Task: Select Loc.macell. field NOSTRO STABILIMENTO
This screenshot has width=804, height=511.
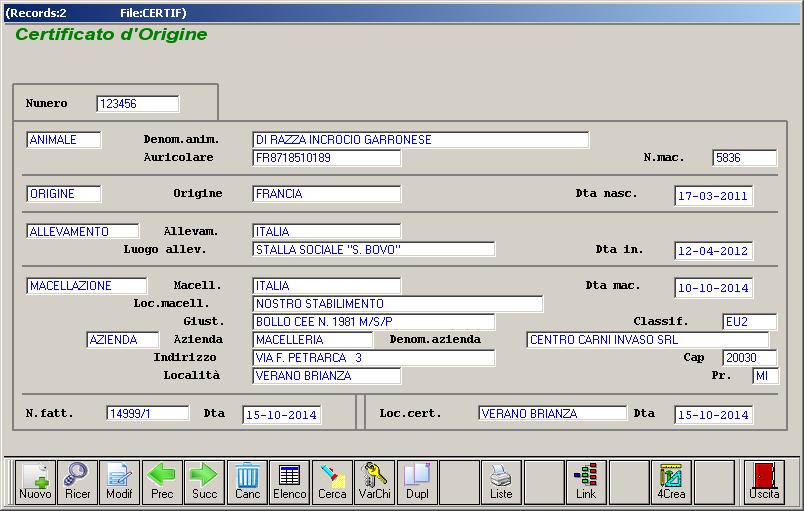Action: pyautogui.click(x=397, y=303)
